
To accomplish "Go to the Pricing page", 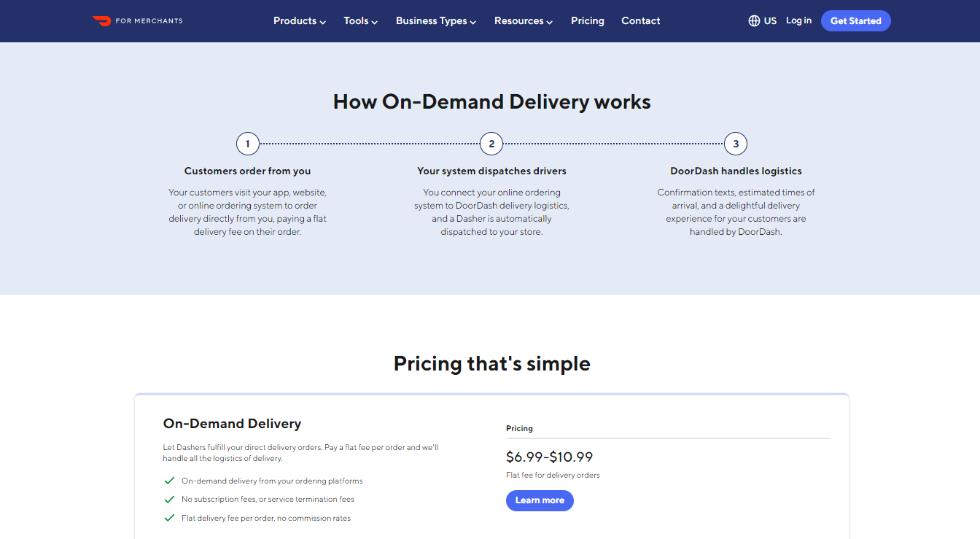I will click(x=588, y=21).
